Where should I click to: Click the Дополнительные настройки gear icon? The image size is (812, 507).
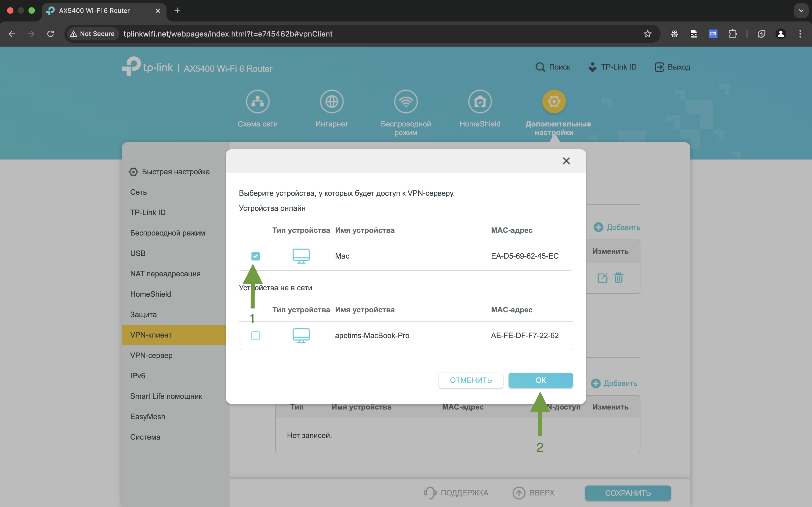[x=554, y=102]
